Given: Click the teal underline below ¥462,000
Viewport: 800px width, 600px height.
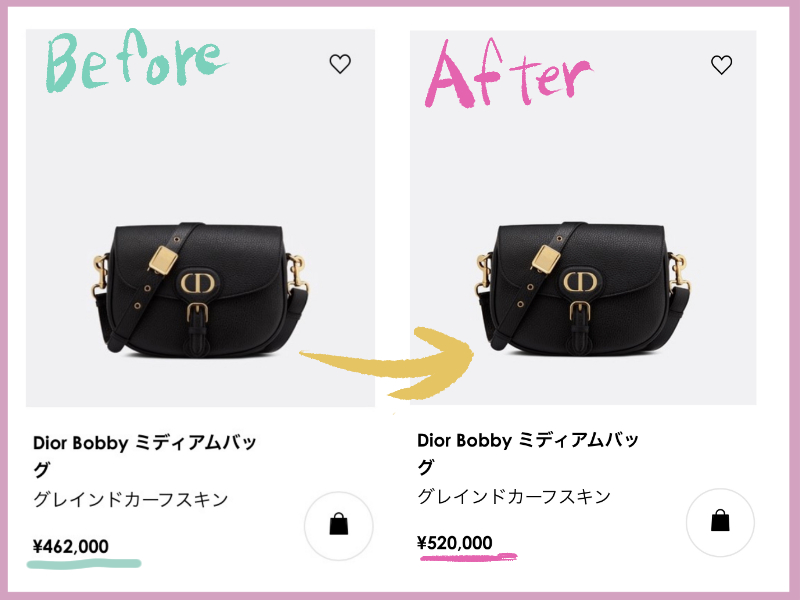Looking at the screenshot, I should [84, 564].
